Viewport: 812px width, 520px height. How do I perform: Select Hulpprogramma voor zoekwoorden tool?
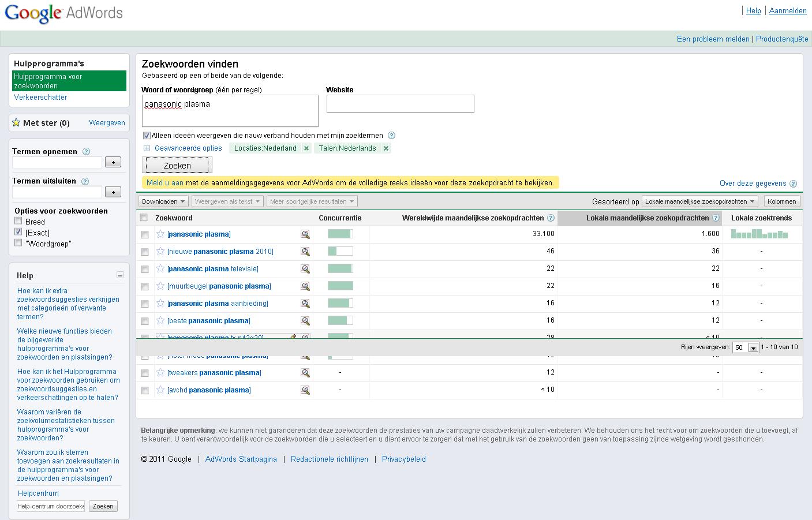click(69, 81)
